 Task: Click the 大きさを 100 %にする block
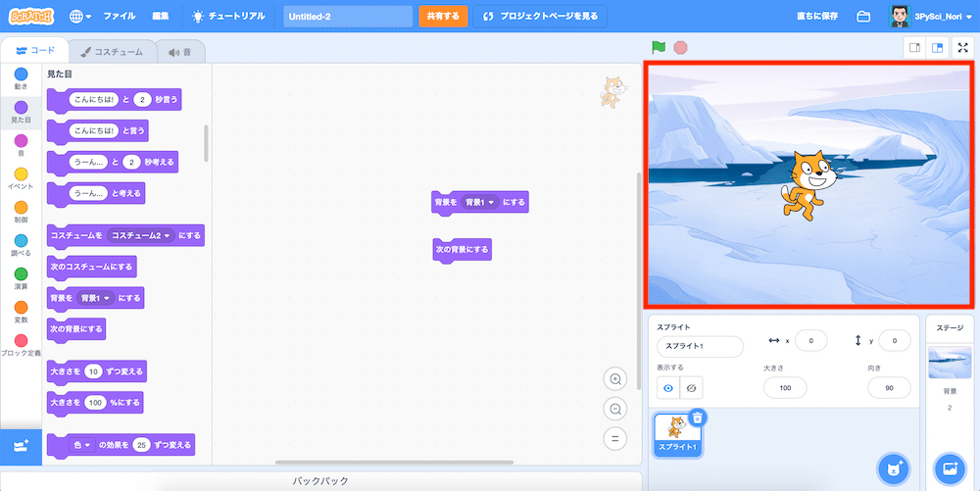pos(95,403)
